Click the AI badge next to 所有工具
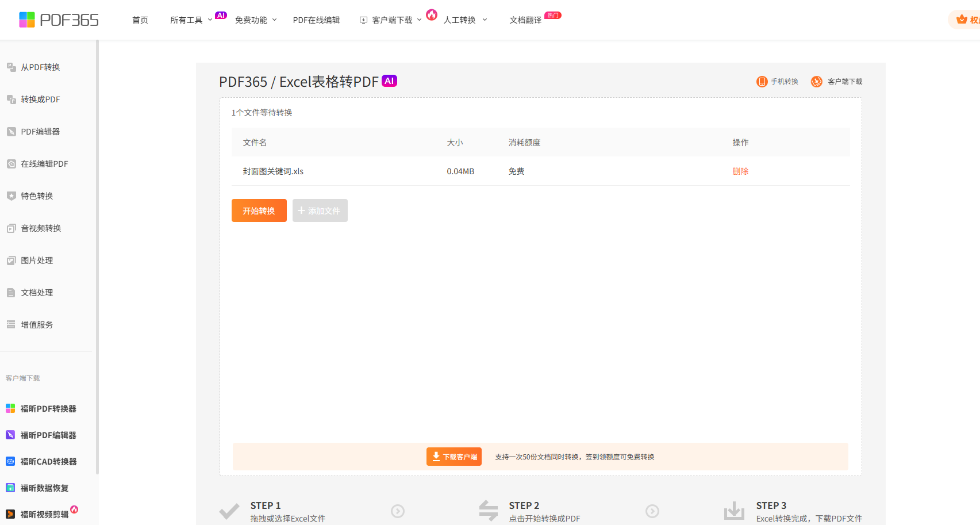Viewport: 980px width, 525px height. [221, 16]
